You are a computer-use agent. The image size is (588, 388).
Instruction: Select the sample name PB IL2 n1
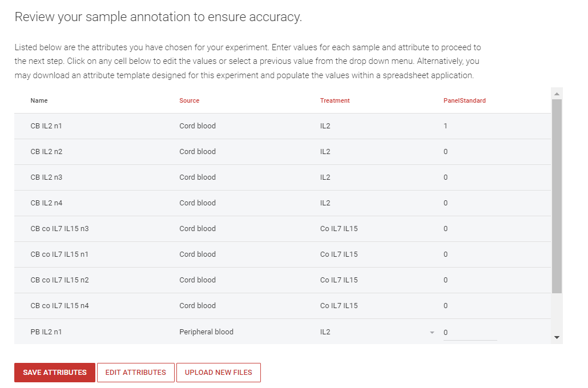46,332
